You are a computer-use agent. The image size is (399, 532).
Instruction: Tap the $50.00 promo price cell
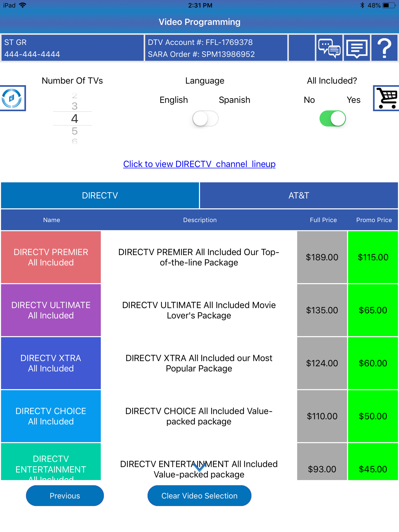pos(373,416)
